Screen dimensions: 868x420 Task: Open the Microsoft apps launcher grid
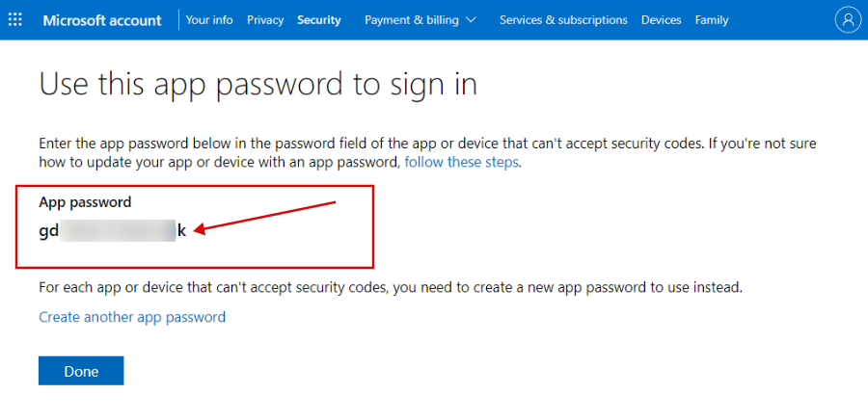click(15, 20)
